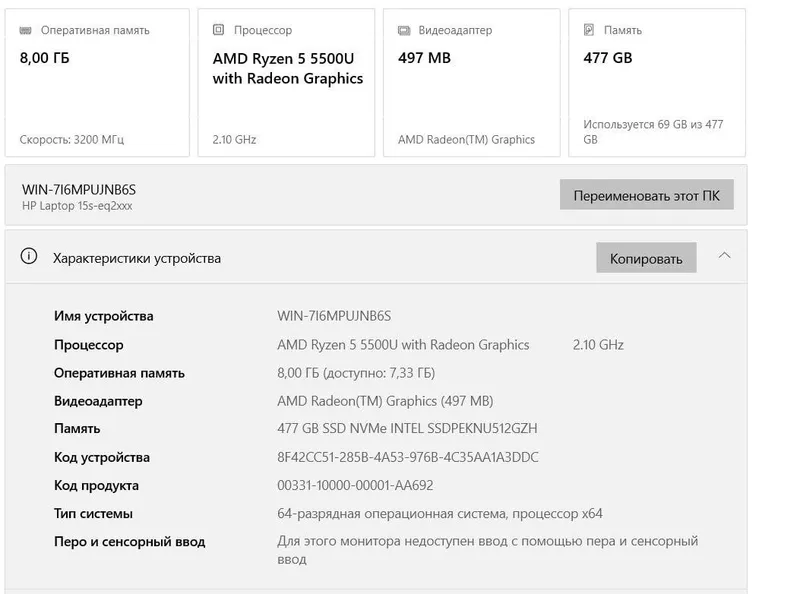Collapse the Характеристики устройства section chevron
800x594 pixels.
pyautogui.click(x=724, y=256)
